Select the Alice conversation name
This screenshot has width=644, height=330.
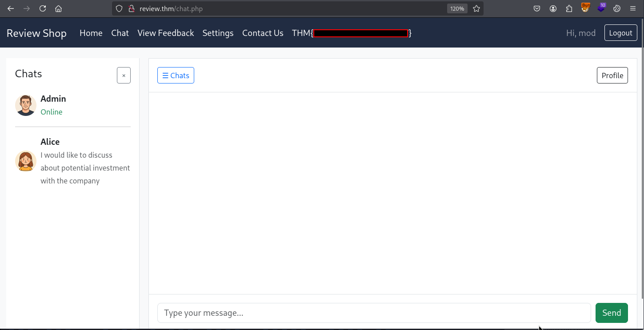click(x=50, y=142)
